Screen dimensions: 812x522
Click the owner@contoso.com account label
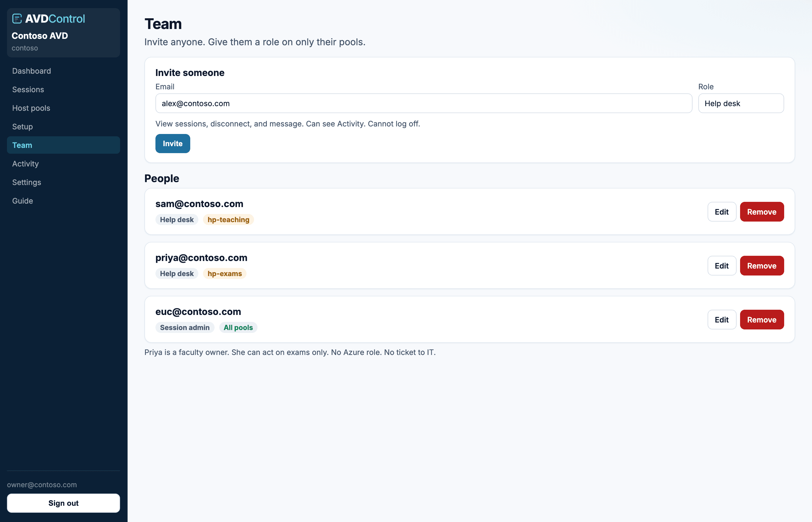(42, 485)
